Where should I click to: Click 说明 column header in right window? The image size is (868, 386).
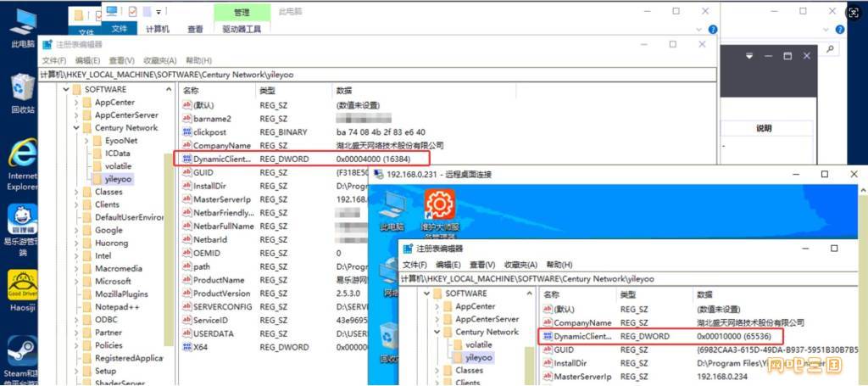point(764,128)
